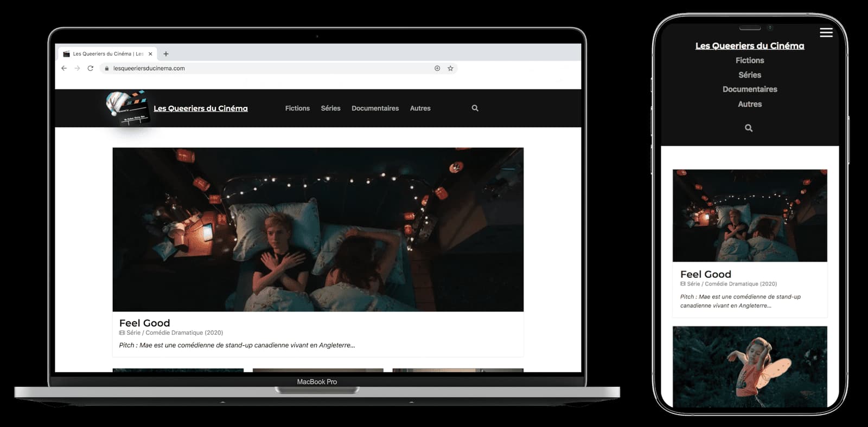Open the Feel Good image on the laptop

click(318, 229)
